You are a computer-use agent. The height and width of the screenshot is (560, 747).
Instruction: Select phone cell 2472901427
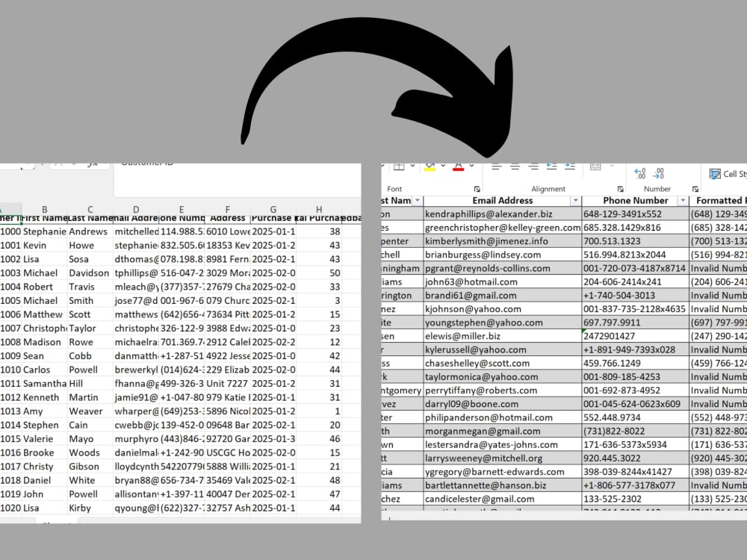[x=635, y=336]
